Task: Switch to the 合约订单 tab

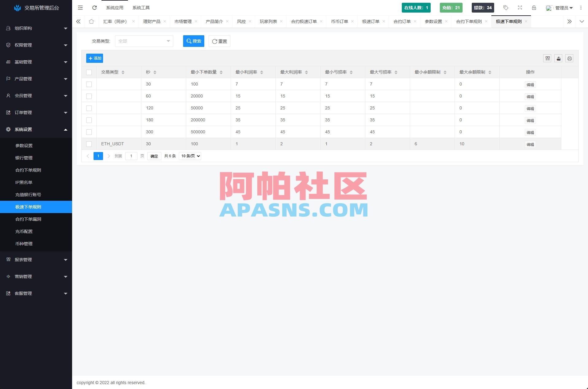Action: coord(402,21)
